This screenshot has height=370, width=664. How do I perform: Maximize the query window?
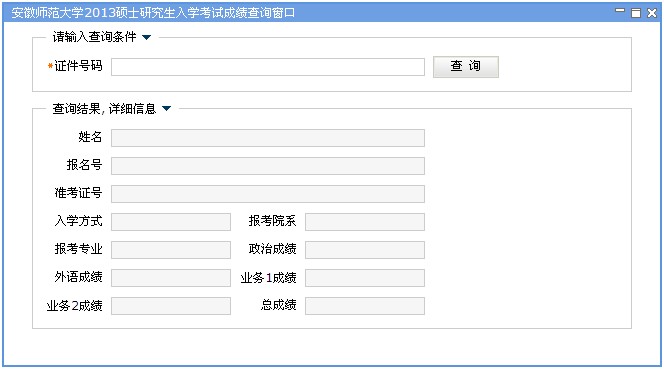[x=636, y=13]
